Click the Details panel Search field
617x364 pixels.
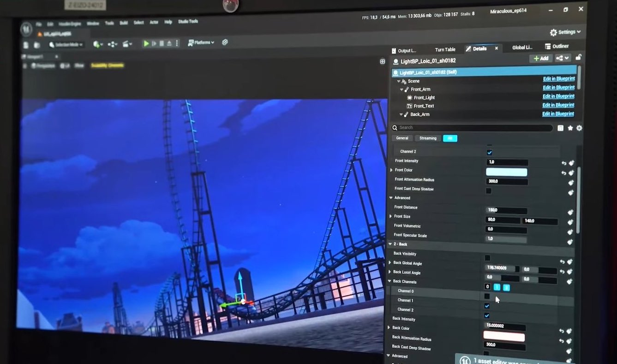coord(472,128)
